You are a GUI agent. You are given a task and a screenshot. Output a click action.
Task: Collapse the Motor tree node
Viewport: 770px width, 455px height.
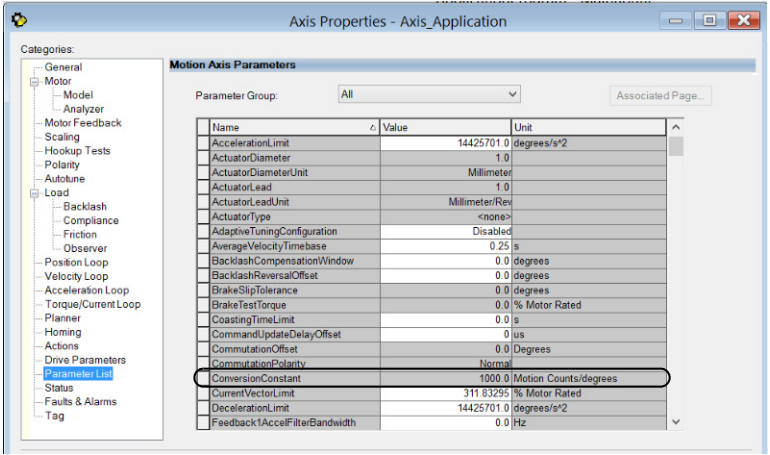pyautogui.click(x=35, y=81)
